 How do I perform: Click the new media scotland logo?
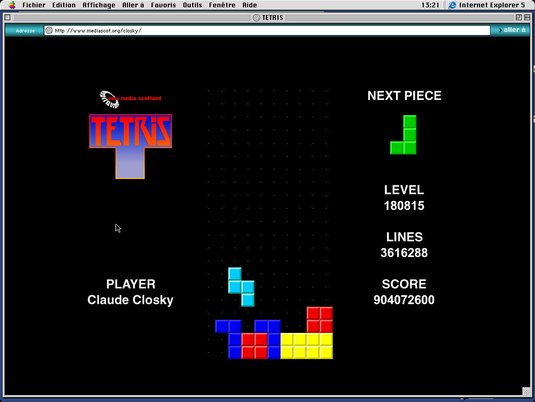[x=130, y=99]
